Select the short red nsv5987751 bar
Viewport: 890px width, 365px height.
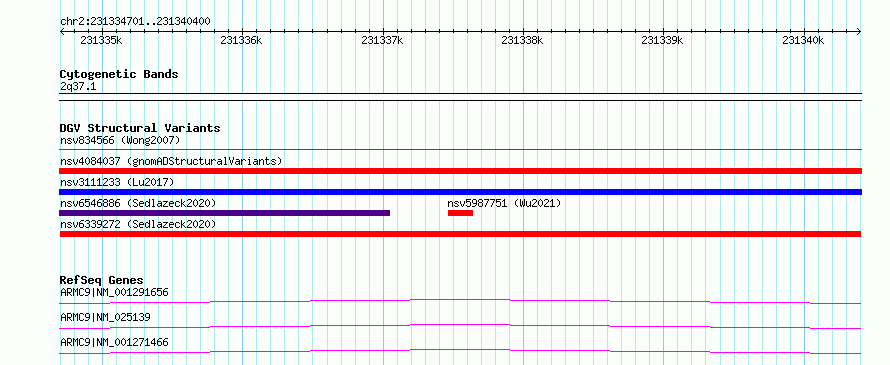coord(460,213)
